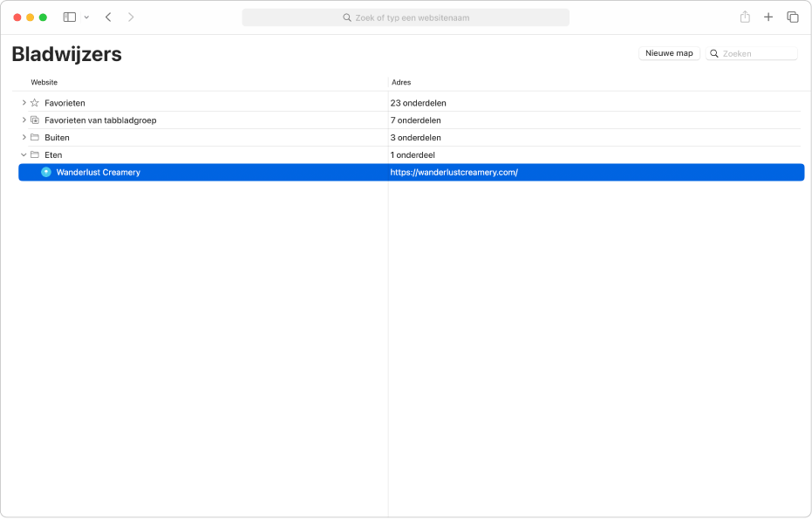Screen dimensions: 812x520
Task: Go forward with the right arrow
Action: point(131,17)
